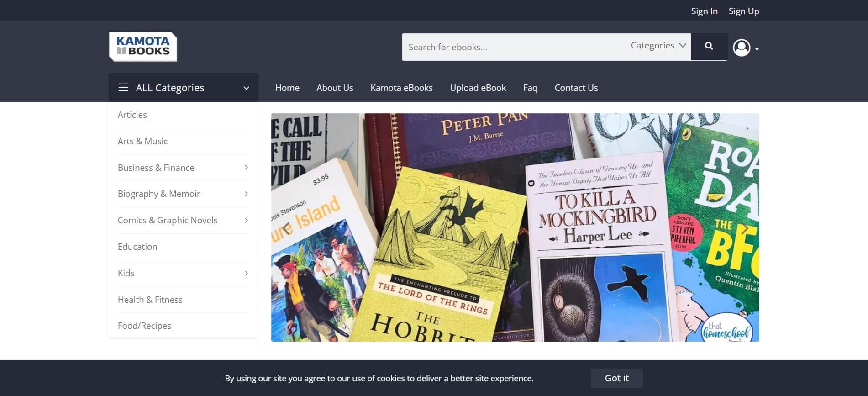The height and width of the screenshot is (396, 868).
Task: Focus the Search for ebooks field
Action: (x=513, y=47)
